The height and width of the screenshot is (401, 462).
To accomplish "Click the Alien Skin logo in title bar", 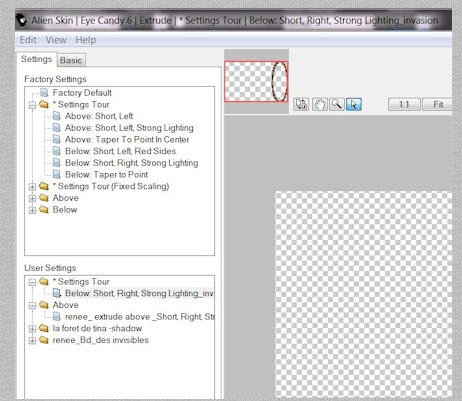I will pos(22,20).
